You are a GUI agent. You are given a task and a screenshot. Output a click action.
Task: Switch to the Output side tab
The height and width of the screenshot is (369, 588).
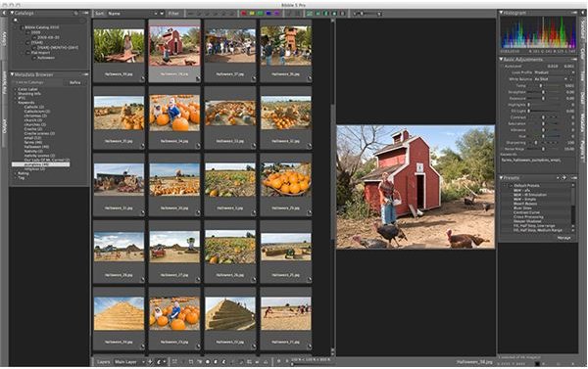(4, 126)
